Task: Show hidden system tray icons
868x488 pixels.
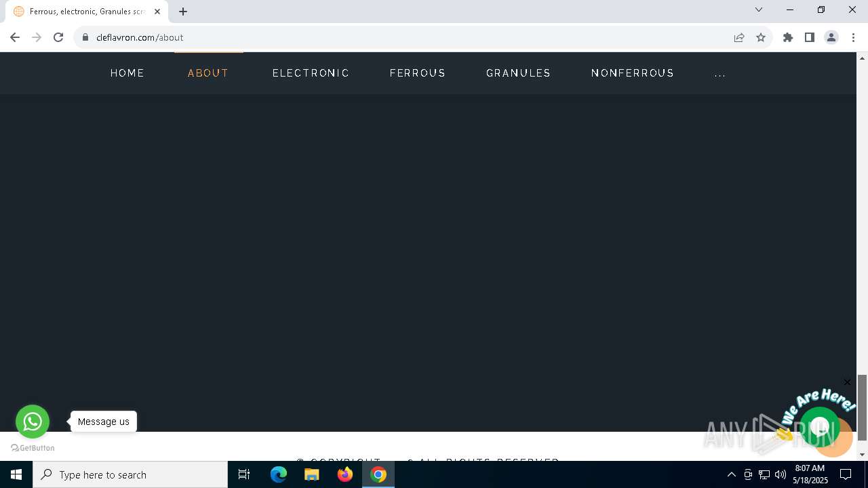Action: pos(731,474)
